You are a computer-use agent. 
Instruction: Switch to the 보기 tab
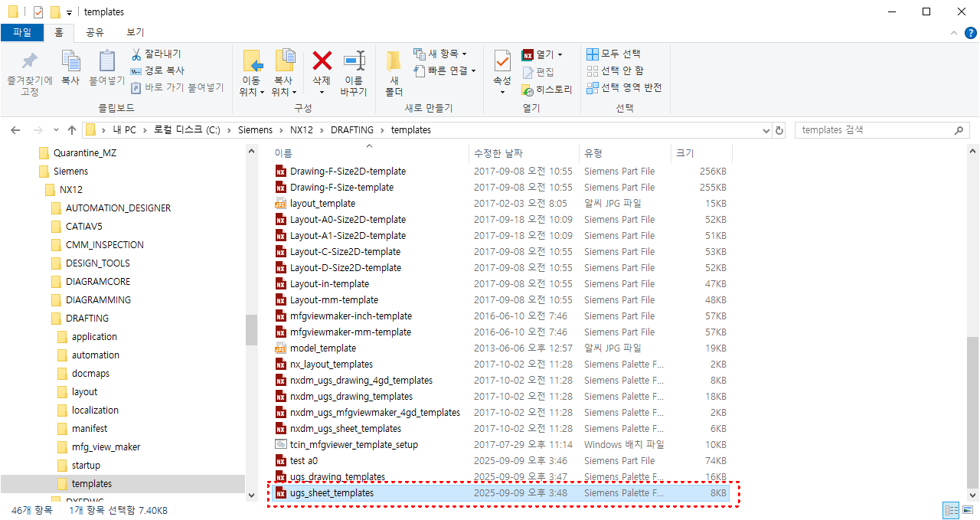[136, 32]
